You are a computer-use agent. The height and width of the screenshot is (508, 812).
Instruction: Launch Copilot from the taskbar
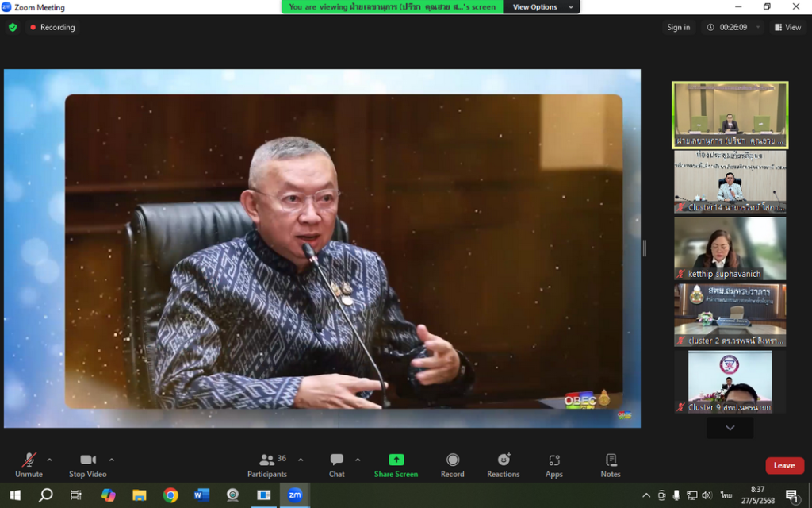108,495
